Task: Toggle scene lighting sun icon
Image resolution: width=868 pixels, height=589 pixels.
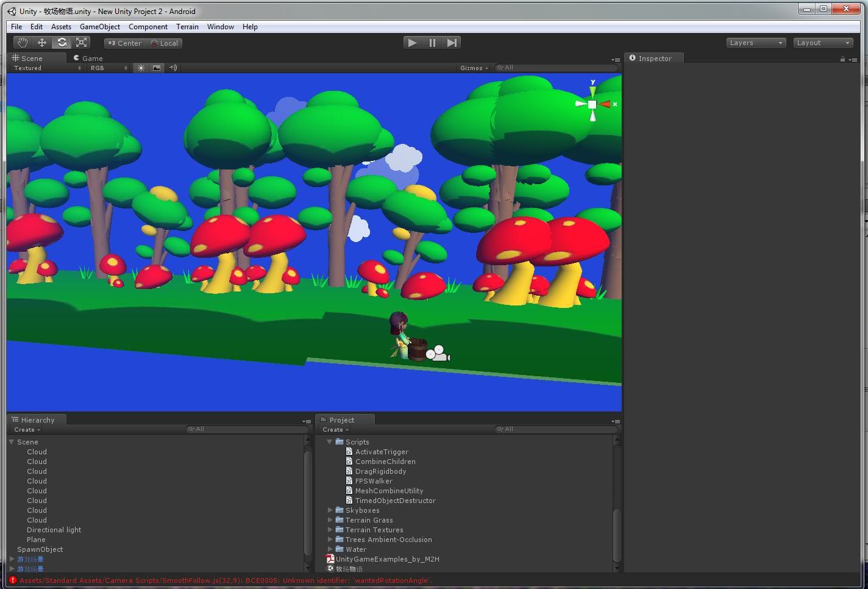Action: point(141,68)
